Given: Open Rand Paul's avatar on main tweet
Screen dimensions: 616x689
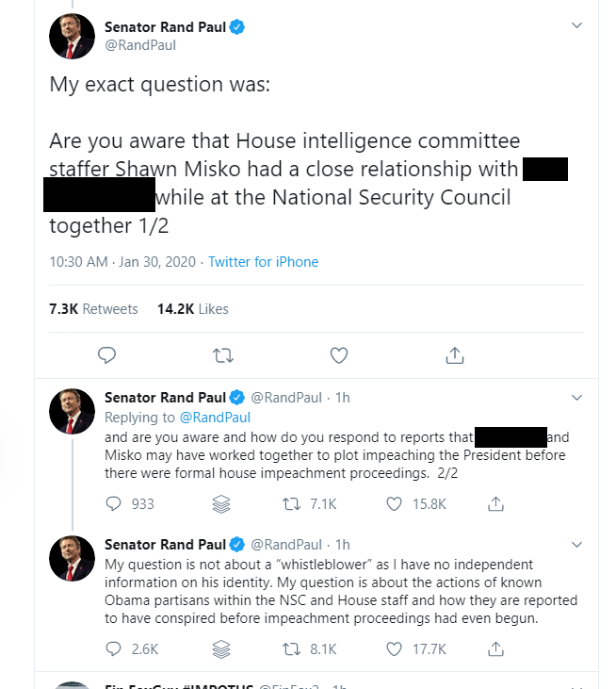Looking at the screenshot, I should coord(72,37).
